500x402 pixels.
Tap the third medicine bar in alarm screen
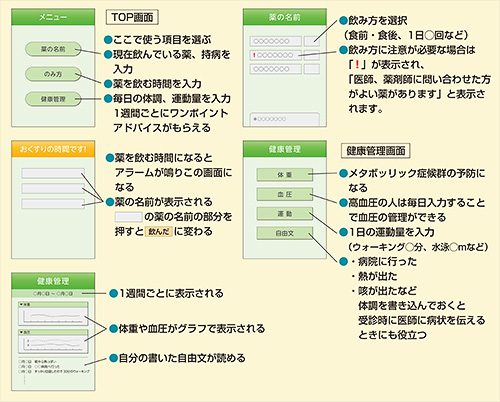click(x=53, y=204)
